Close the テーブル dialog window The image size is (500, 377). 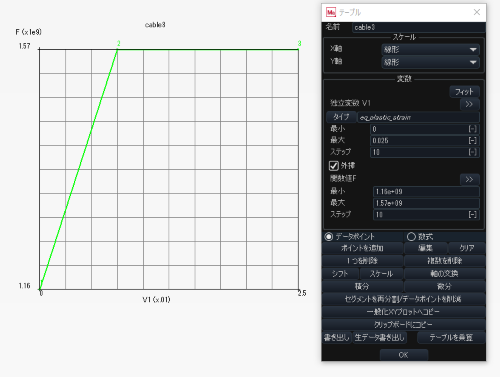pos(477,12)
